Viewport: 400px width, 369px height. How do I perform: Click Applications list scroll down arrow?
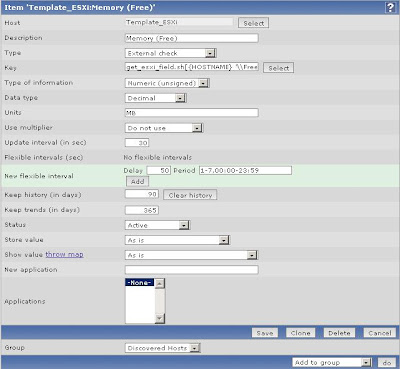coord(160,318)
